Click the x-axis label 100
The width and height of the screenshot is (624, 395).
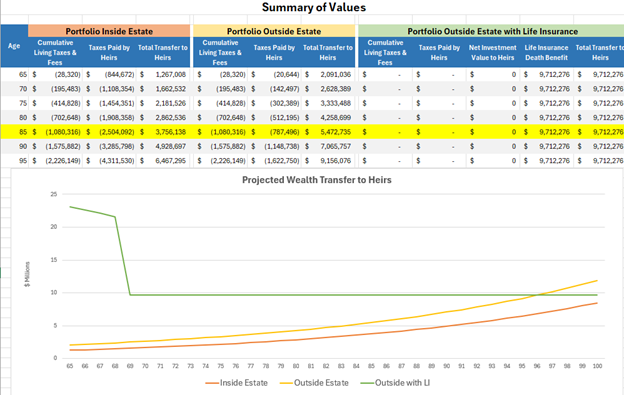(x=597, y=366)
